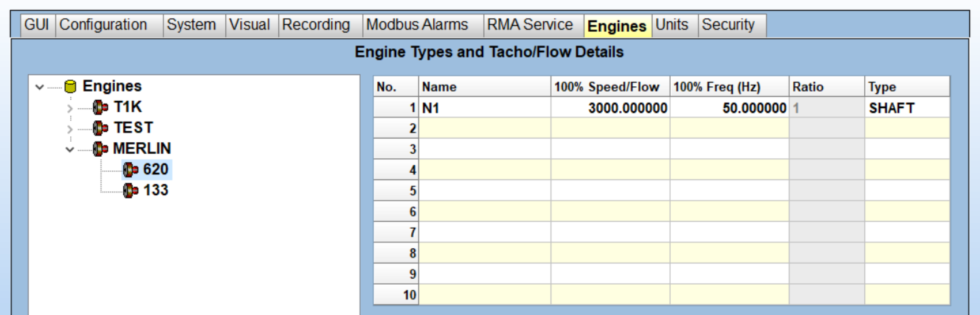Select the Engines tab

(618, 26)
